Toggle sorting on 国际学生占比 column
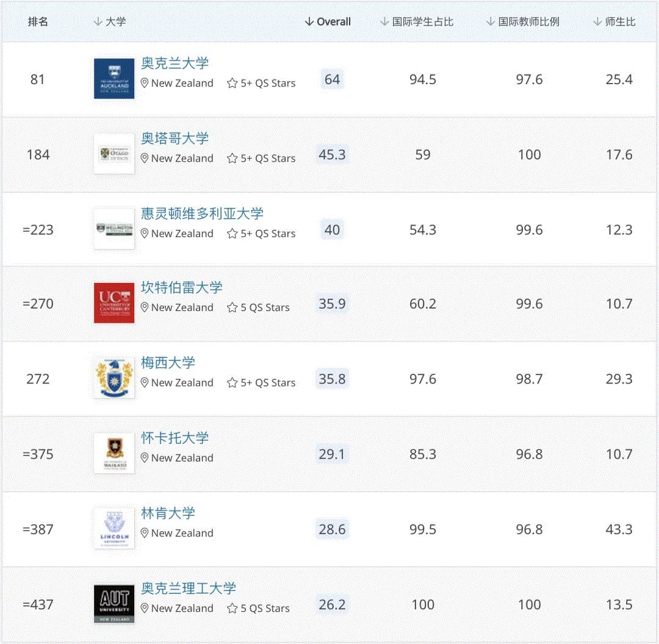This screenshot has width=659, height=644. point(383,22)
